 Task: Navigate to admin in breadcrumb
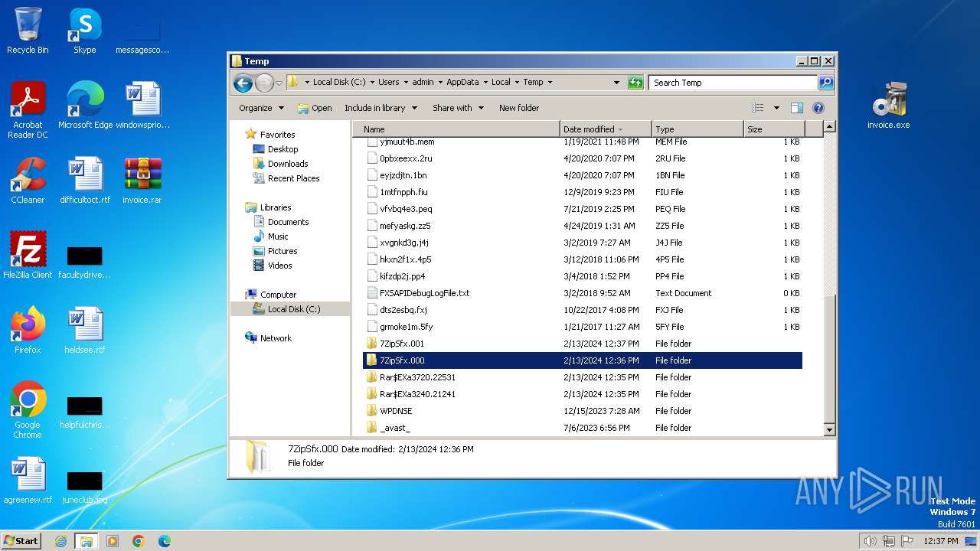click(423, 83)
